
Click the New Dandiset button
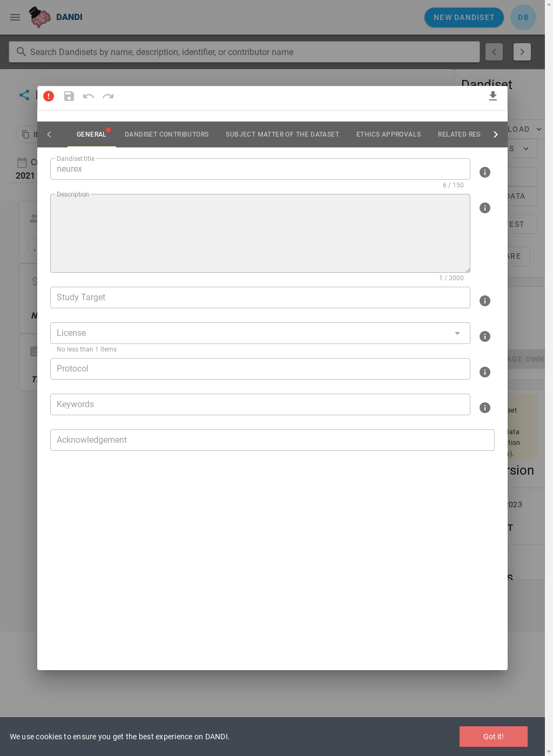pos(464,17)
